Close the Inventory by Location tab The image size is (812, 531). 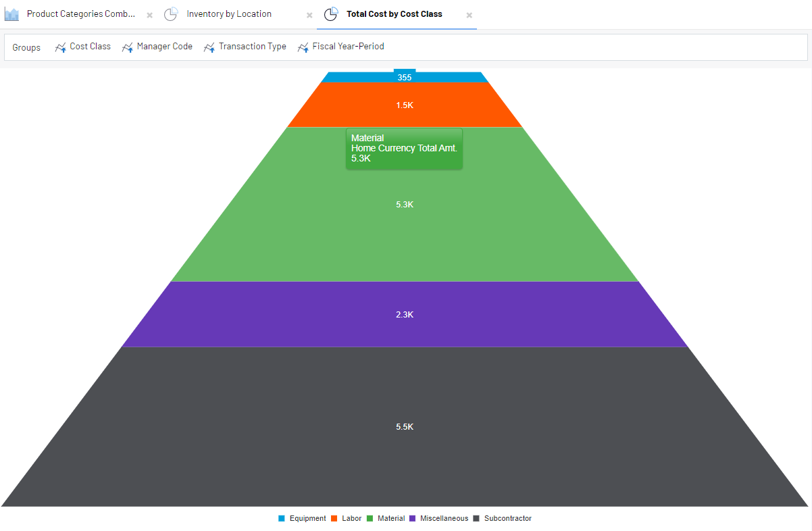(309, 15)
